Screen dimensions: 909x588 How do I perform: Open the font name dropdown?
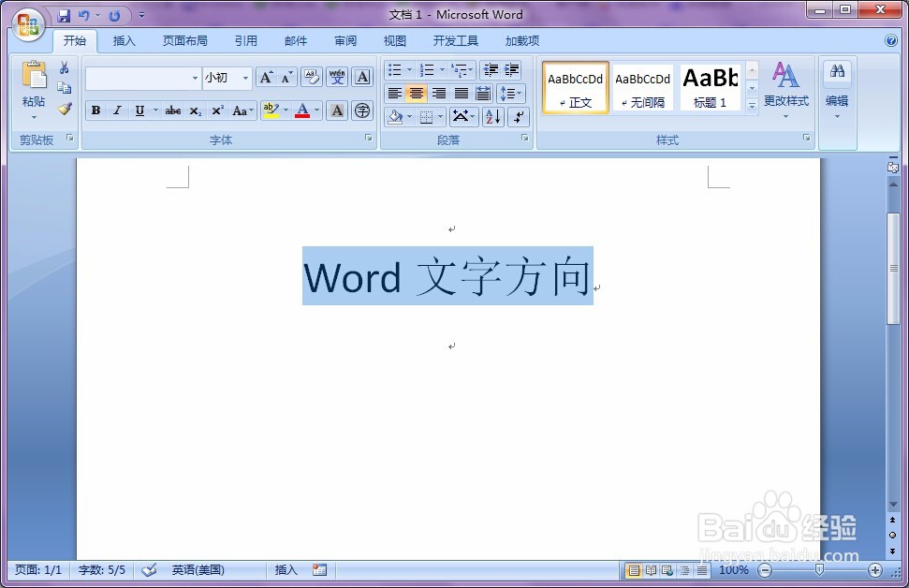point(195,78)
